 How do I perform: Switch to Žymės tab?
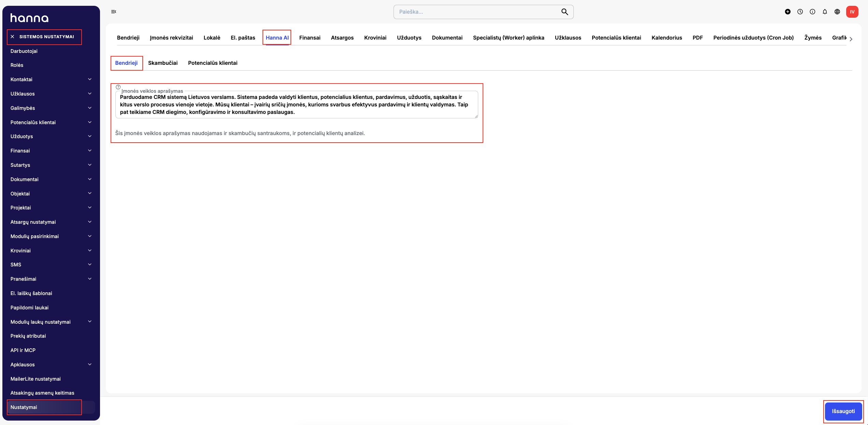coord(813,38)
